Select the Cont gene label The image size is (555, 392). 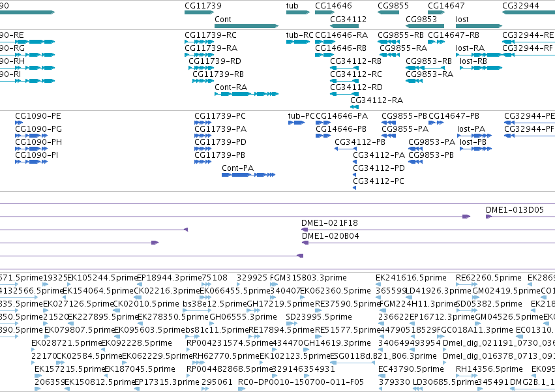(223, 20)
